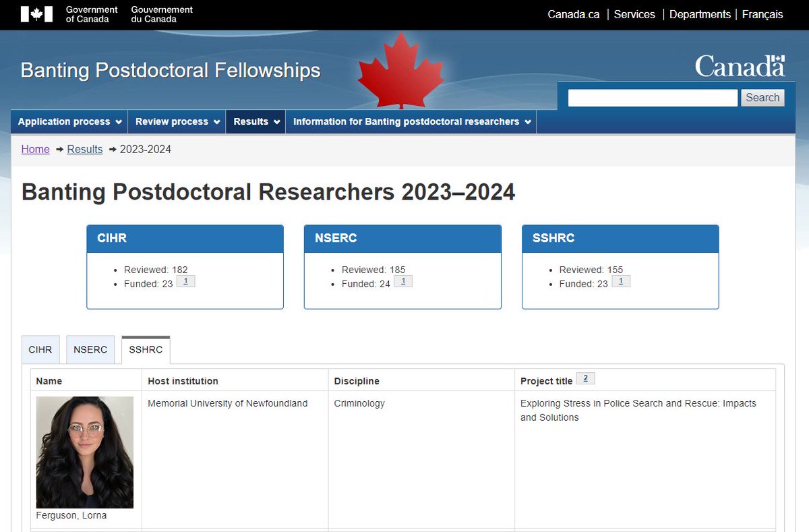The height and width of the screenshot is (532, 809).
Task: Expand the Results menu
Action: click(x=256, y=122)
